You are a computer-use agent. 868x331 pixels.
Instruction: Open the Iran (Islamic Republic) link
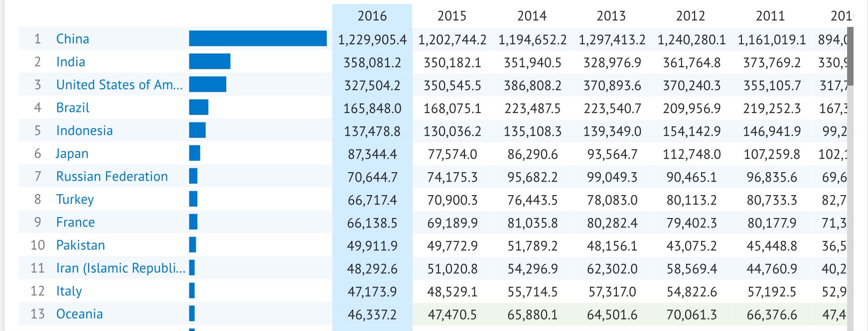tap(121, 268)
